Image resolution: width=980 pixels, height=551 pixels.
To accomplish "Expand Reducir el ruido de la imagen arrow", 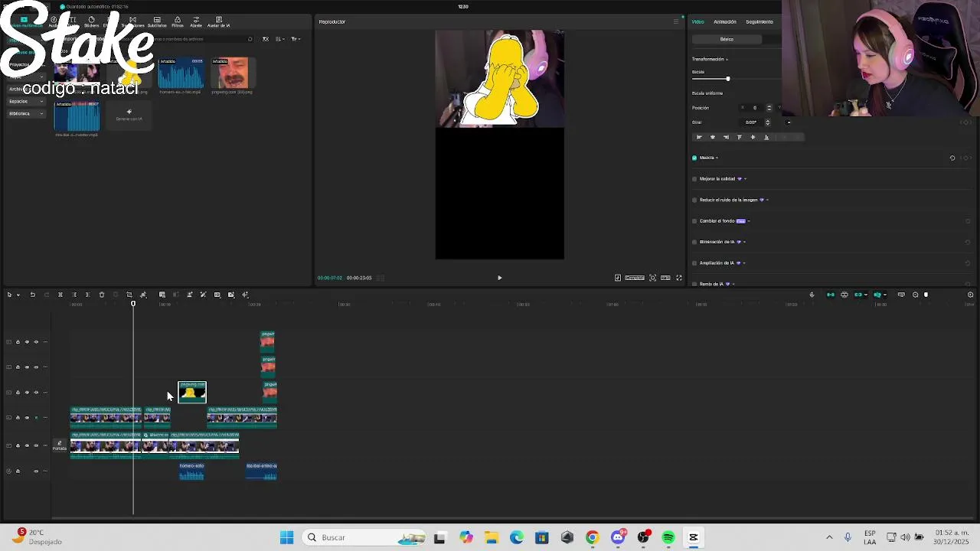I will (x=767, y=200).
